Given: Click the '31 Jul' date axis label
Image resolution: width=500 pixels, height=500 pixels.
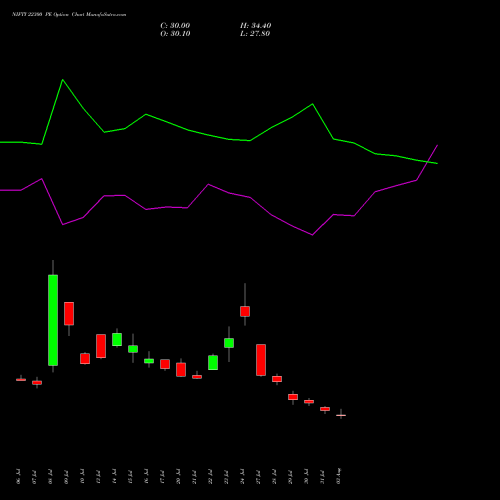Looking at the screenshot, I should [x=322, y=476].
